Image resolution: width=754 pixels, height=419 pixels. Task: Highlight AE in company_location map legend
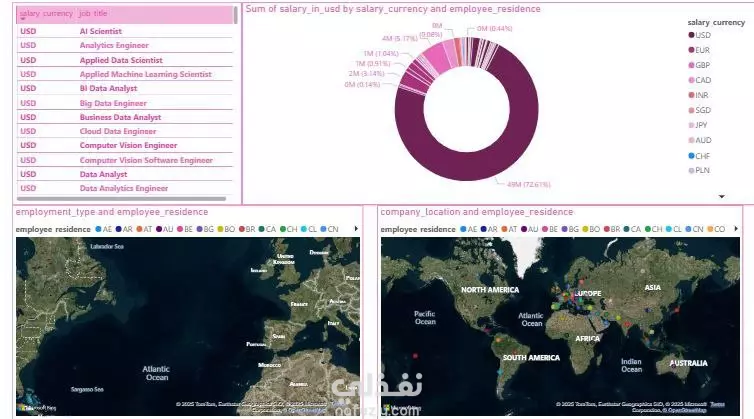[x=468, y=229]
